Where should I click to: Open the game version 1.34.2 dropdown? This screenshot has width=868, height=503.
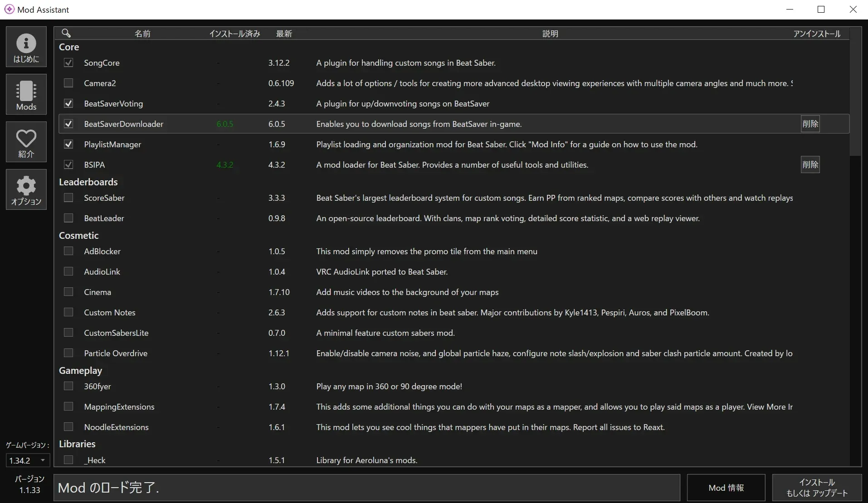click(27, 460)
